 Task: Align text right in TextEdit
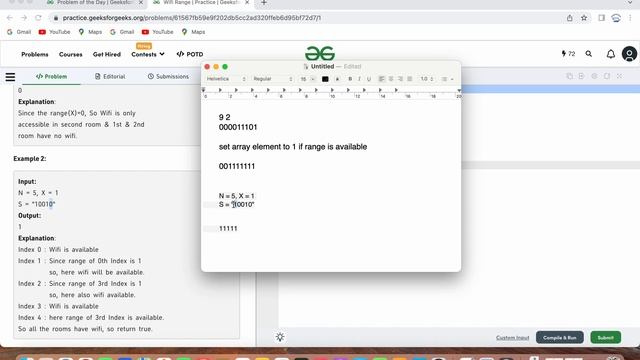(x=400, y=79)
